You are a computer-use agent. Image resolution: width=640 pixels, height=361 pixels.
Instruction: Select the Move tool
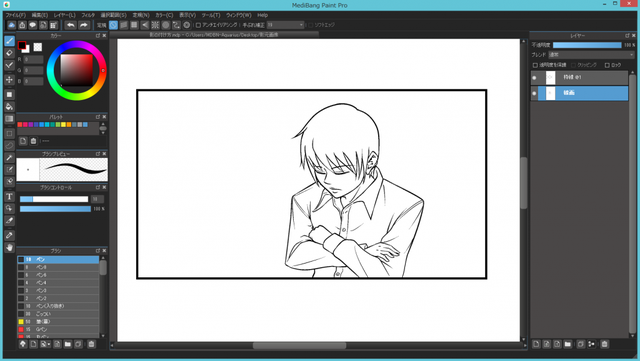click(x=9, y=80)
